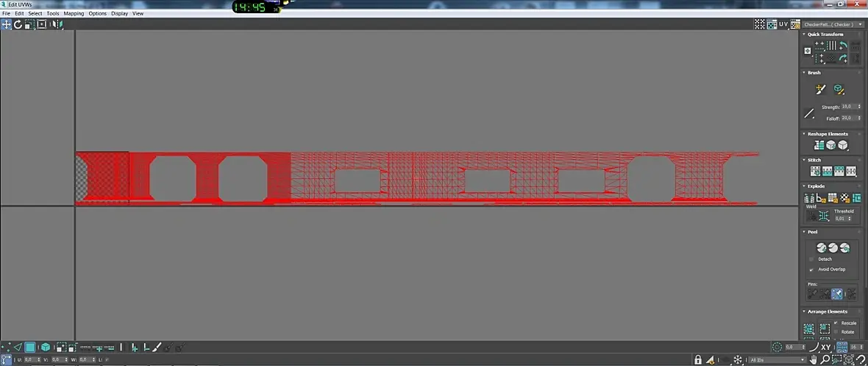
Task: Switch to Polygon sub-object mode
Action: coord(30,347)
